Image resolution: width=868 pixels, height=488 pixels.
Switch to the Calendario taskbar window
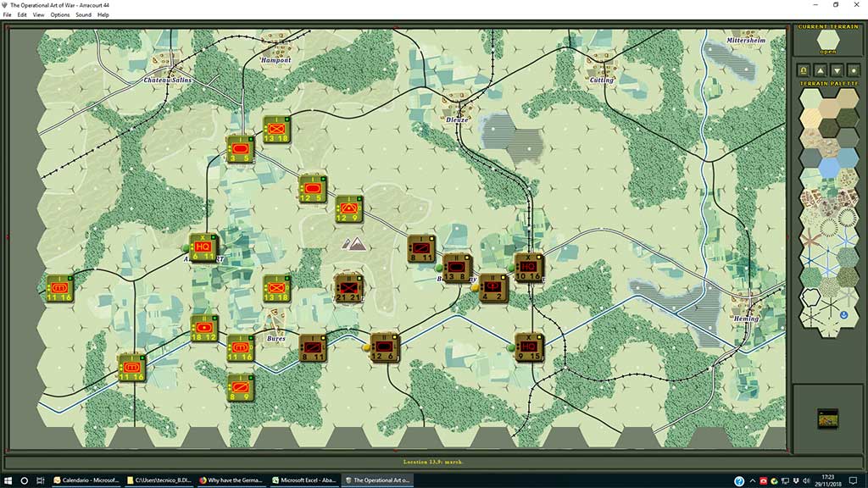pyautogui.click(x=86, y=480)
